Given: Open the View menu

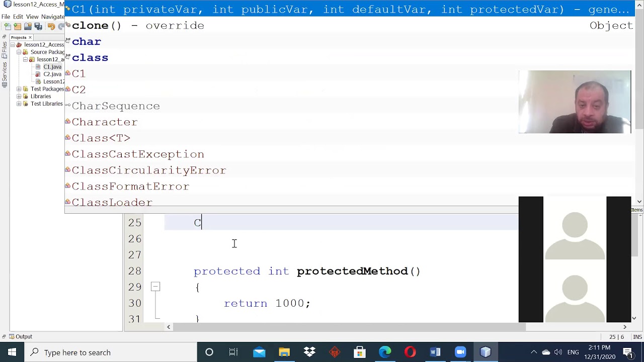Looking at the screenshot, I should pyautogui.click(x=32, y=17).
